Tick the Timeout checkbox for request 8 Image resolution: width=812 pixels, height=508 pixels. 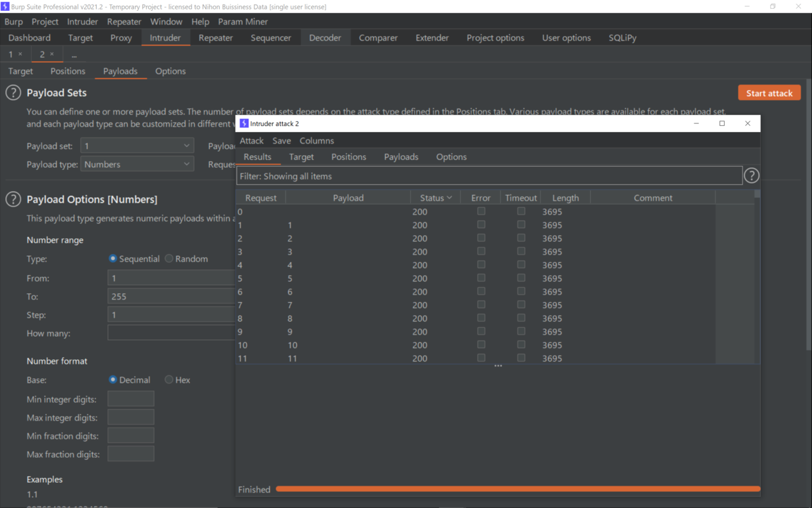521,318
